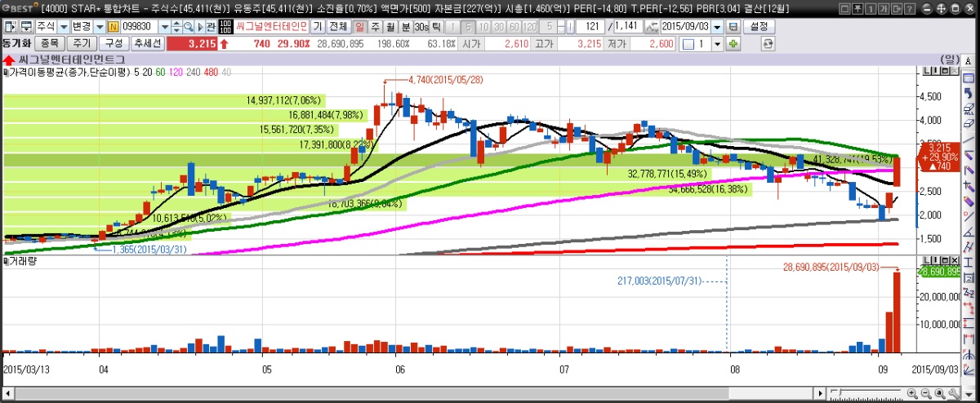
Task: Select the 30s seconds period toggle
Action: 421,26
